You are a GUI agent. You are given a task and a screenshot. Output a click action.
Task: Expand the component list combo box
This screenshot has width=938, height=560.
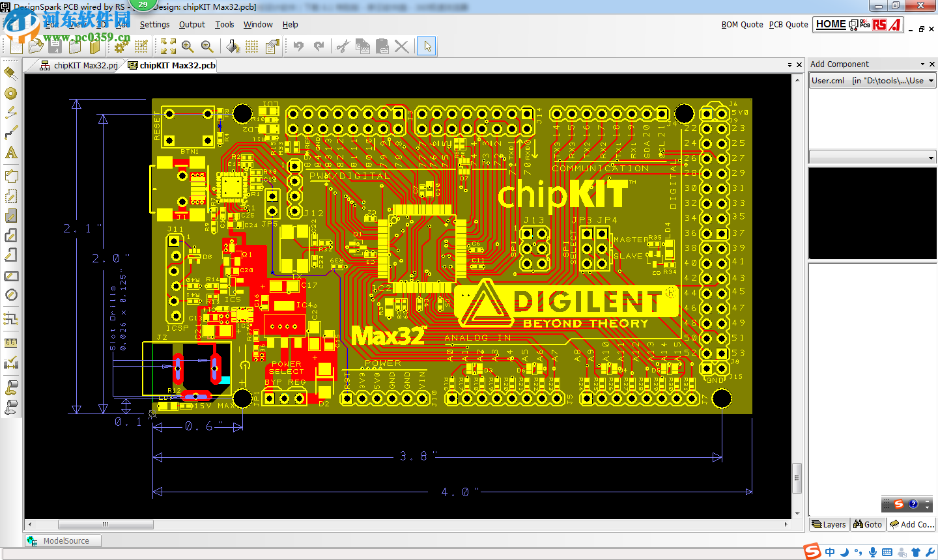[930, 157]
